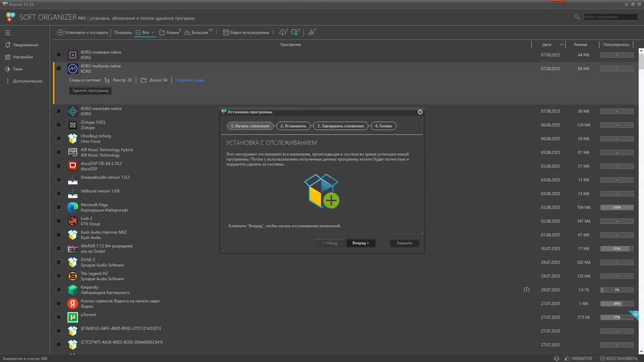Sort by Размер column header
The image size is (644, 362).
pyautogui.click(x=580, y=45)
